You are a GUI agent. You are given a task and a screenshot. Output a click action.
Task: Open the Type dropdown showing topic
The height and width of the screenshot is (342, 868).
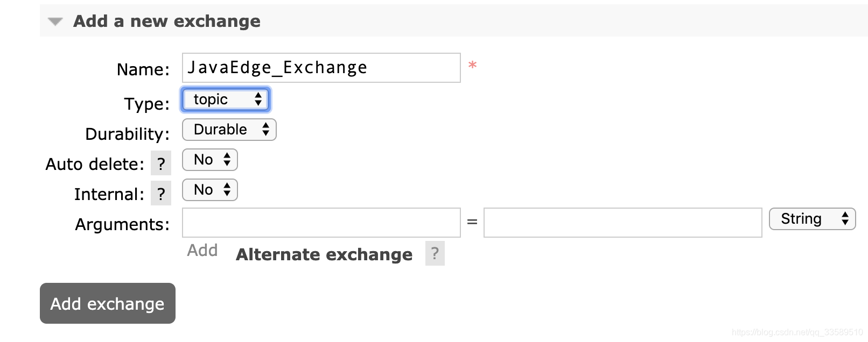pos(226,99)
